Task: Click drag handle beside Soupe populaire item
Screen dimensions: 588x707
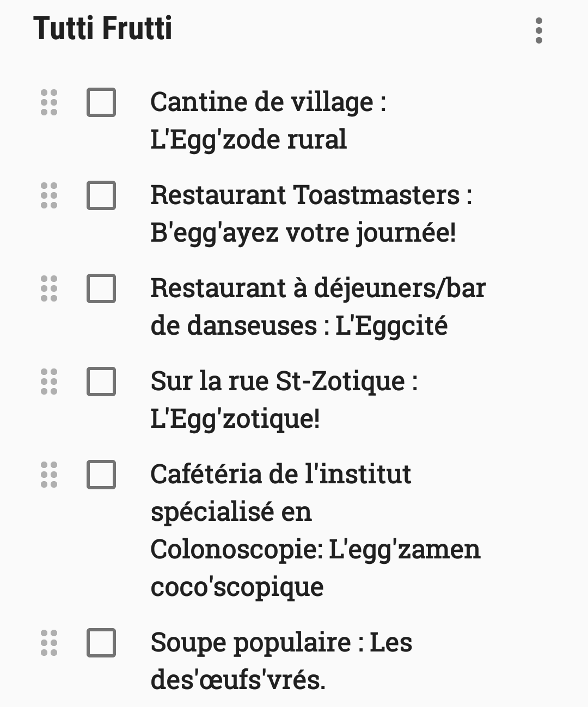Action: point(49,643)
